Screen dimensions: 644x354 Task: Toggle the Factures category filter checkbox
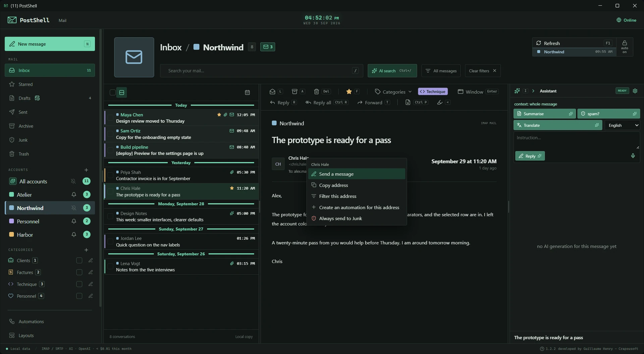click(79, 272)
